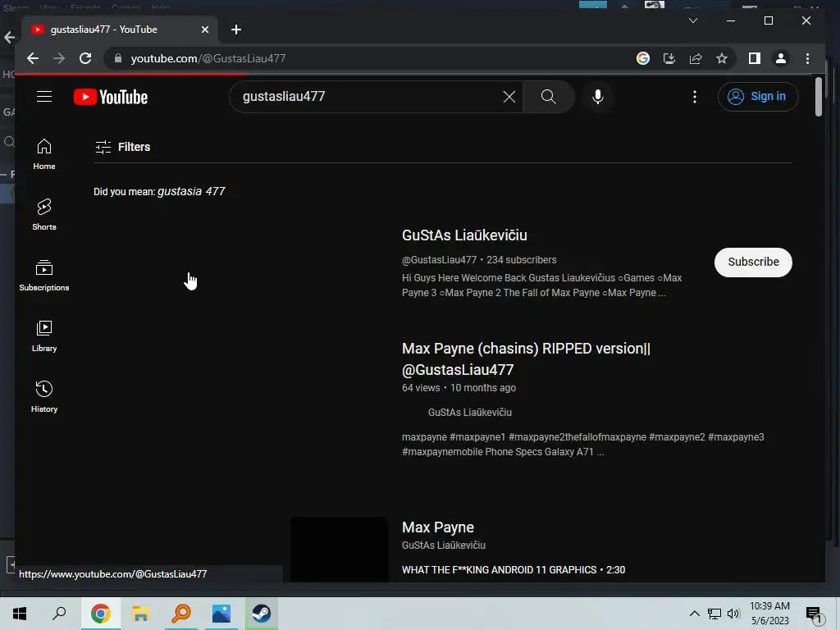This screenshot has height=630, width=840.
Task: Click the magnifier search button
Action: tap(548, 97)
